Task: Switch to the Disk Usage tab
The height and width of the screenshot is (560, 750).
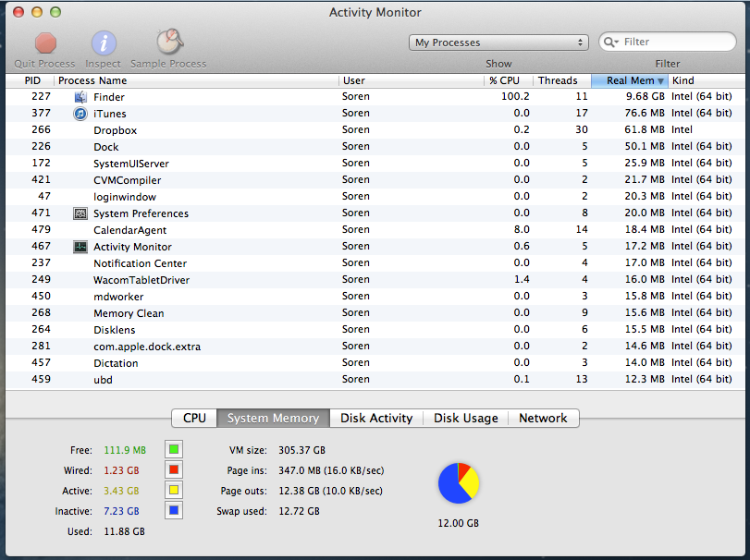Action: (x=465, y=418)
